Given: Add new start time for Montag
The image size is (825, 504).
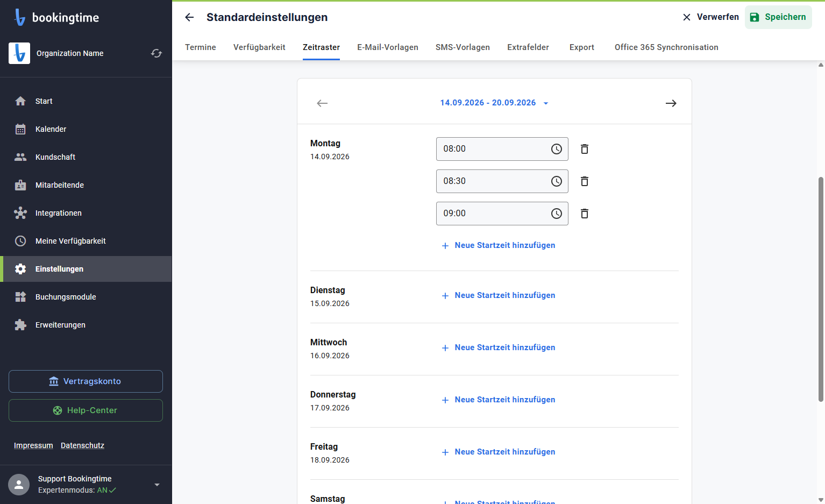Looking at the screenshot, I should tap(498, 245).
